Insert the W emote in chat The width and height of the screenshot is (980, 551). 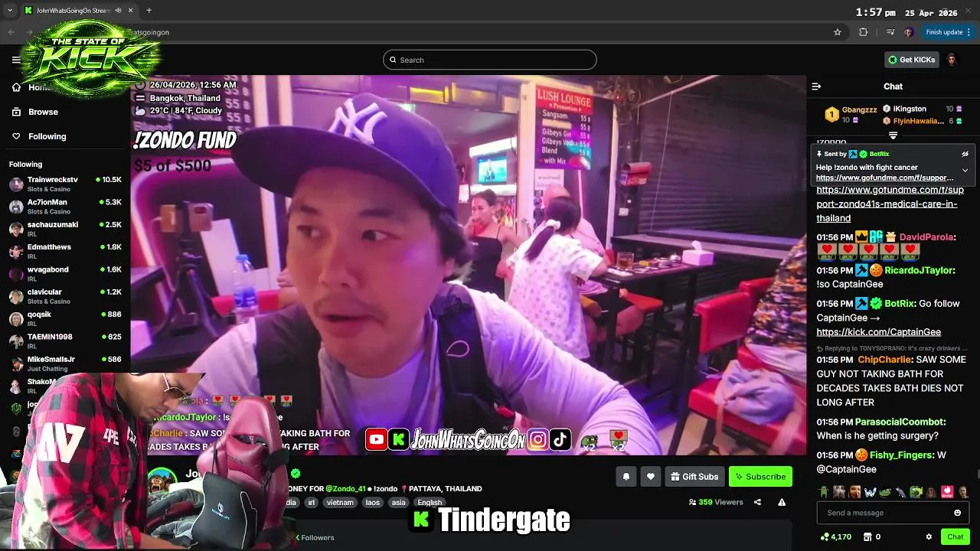[870, 491]
